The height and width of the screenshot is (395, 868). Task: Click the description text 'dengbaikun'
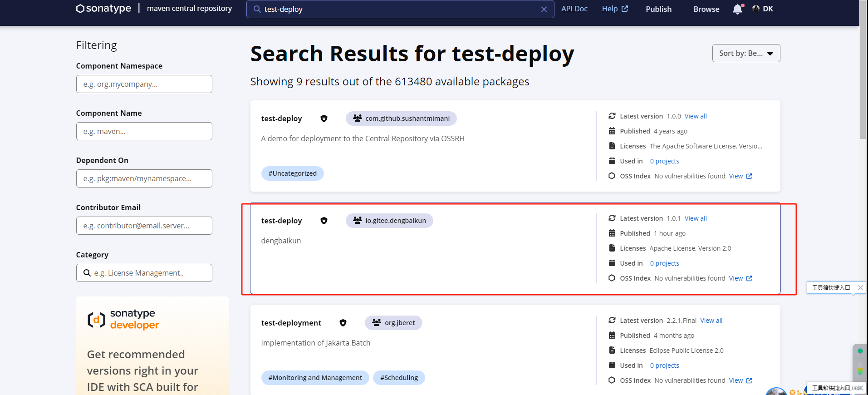[281, 241]
